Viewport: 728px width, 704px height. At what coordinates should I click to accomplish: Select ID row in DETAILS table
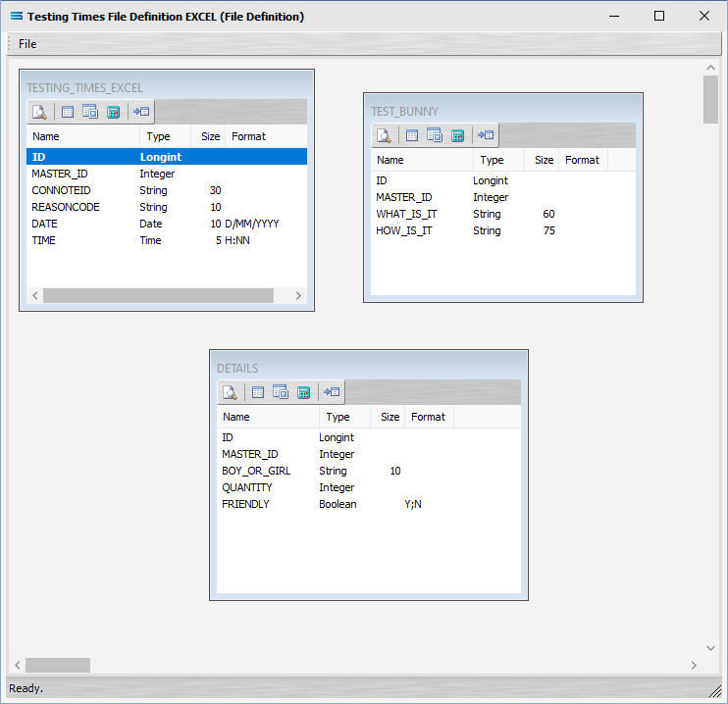369,437
